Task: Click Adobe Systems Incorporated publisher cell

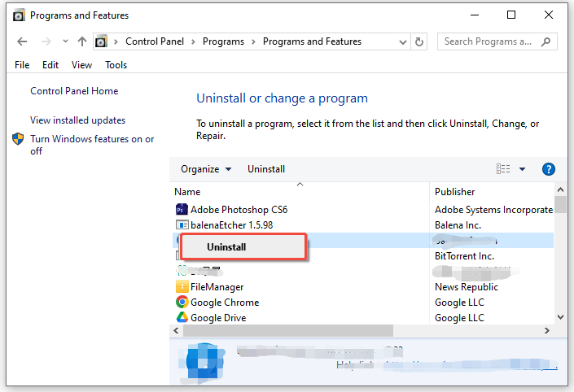Action: pyautogui.click(x=494, y=210)
